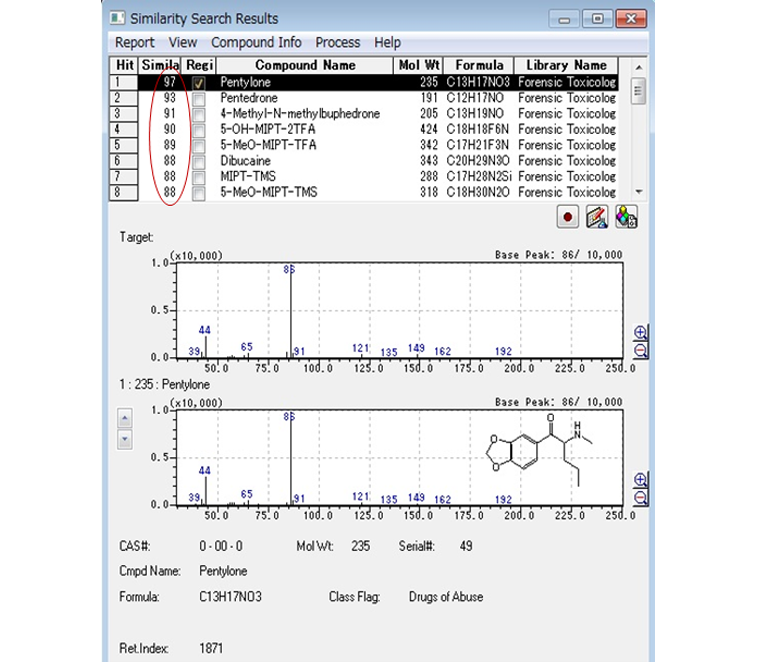757x662 pixels.
Task: Tick the register checkbox for Dibucaine
Action: point(200,161)
